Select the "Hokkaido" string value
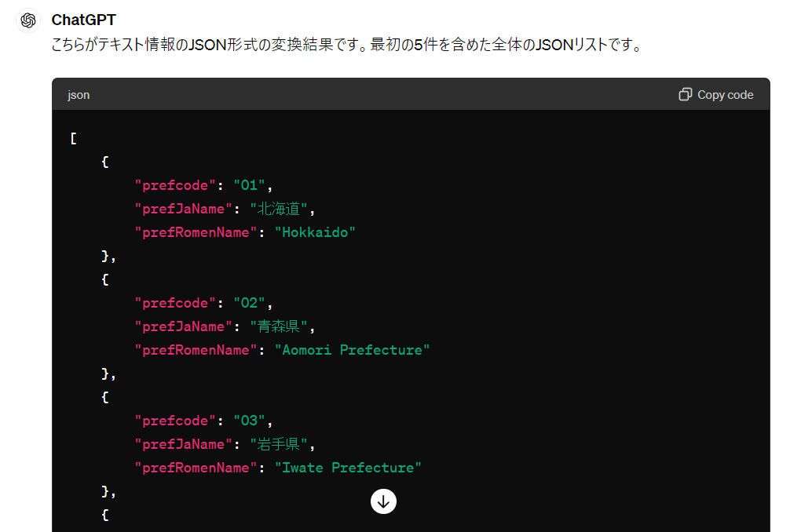The width and height of the screenshot is (801, 532). tap(315, 231)
